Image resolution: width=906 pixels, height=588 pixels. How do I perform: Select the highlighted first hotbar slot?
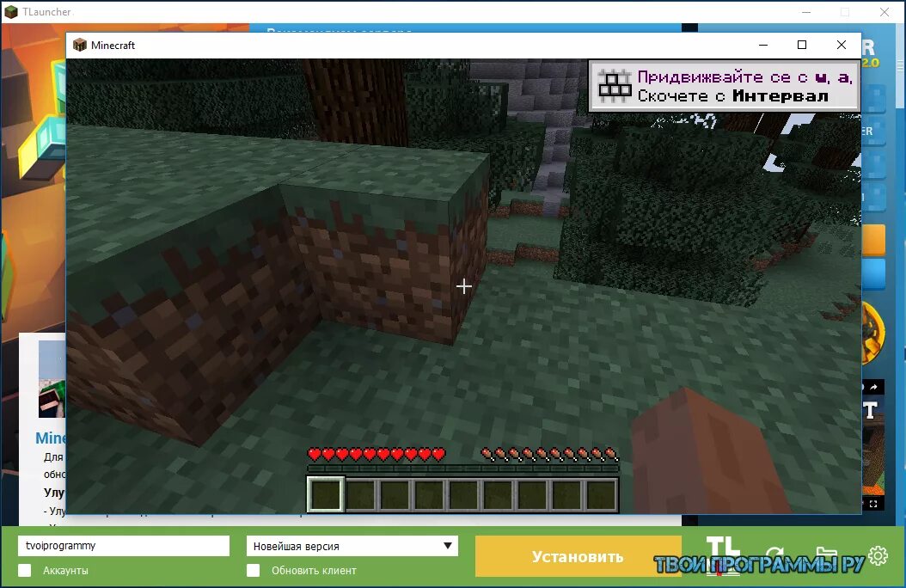click(x=326, y=494)
